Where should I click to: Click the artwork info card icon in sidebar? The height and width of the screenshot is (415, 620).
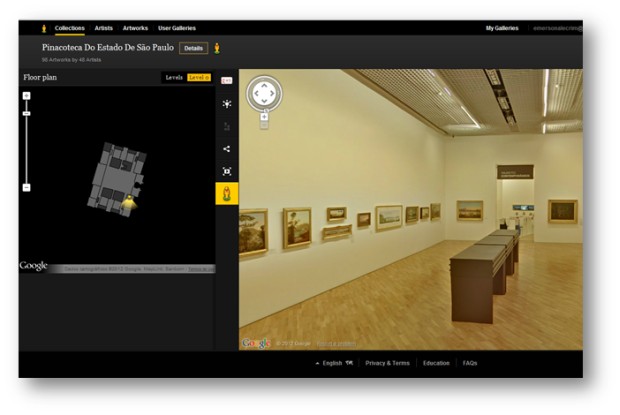[x=227, y=81]
